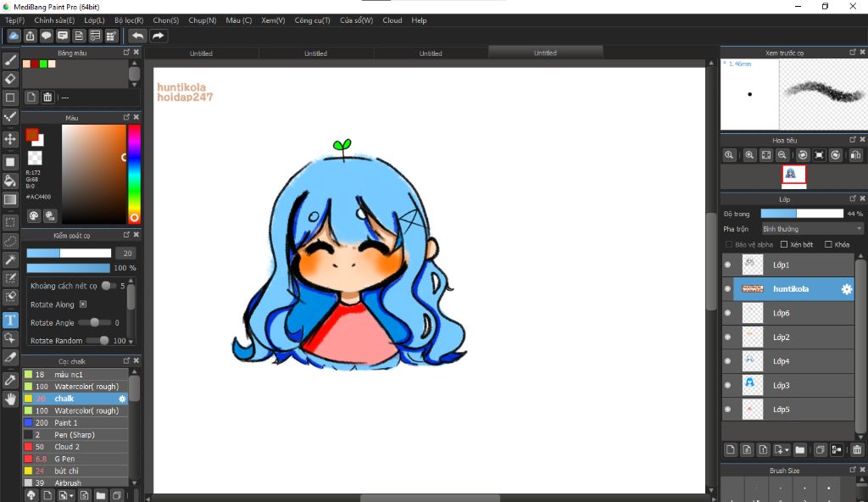868x502 pixels.
Task: Select the Airbrush brush
Action: pyautogui.click(x=75, y=482)
